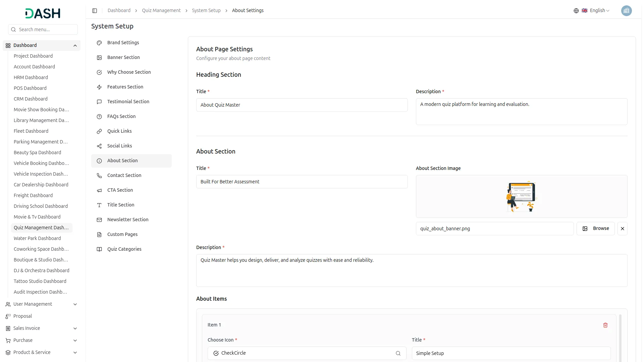Click the Brand Settings palette icon

pyautogui.click(x=99, y=43)
